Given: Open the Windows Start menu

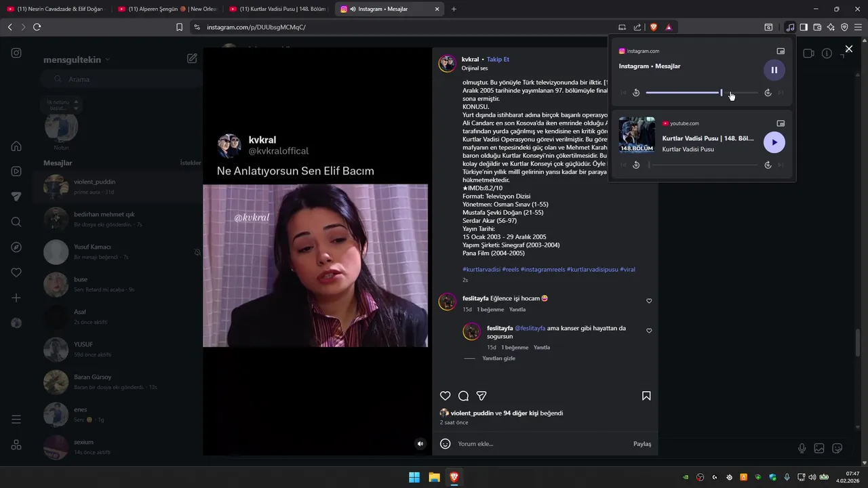Looking at the screenshot, I should click(x=414, y=477).
